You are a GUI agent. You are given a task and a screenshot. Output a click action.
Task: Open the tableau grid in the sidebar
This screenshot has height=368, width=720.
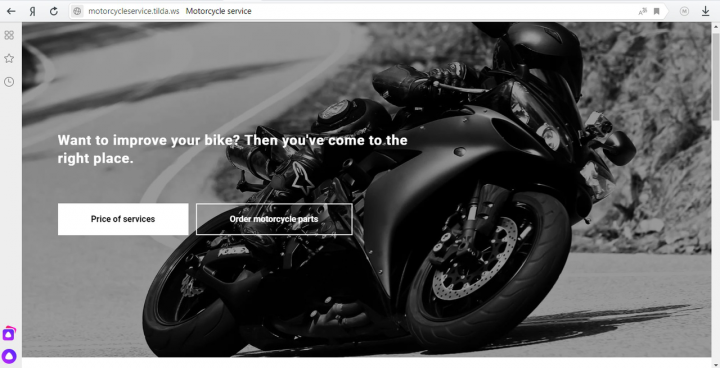[x=9, y=35]
